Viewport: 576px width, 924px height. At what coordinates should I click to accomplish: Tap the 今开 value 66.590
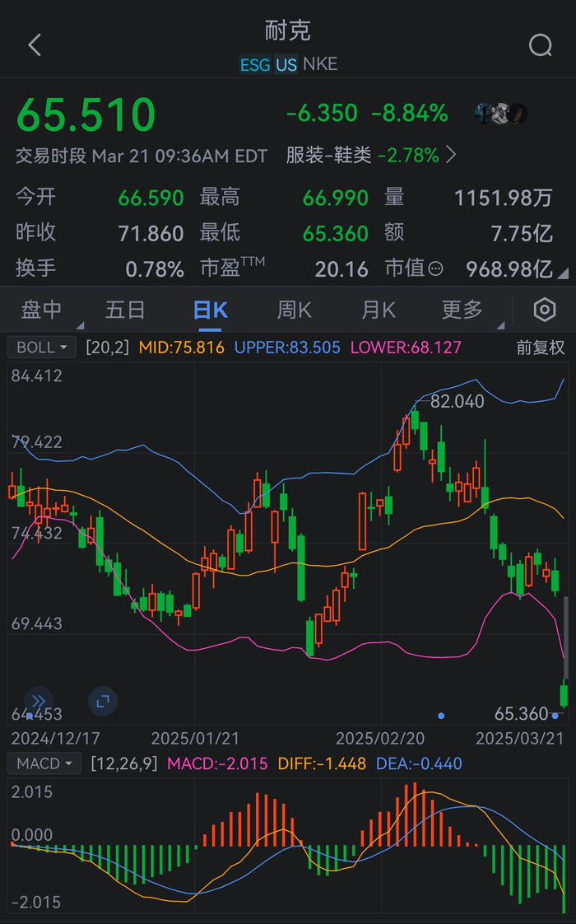tap(151, 198)
